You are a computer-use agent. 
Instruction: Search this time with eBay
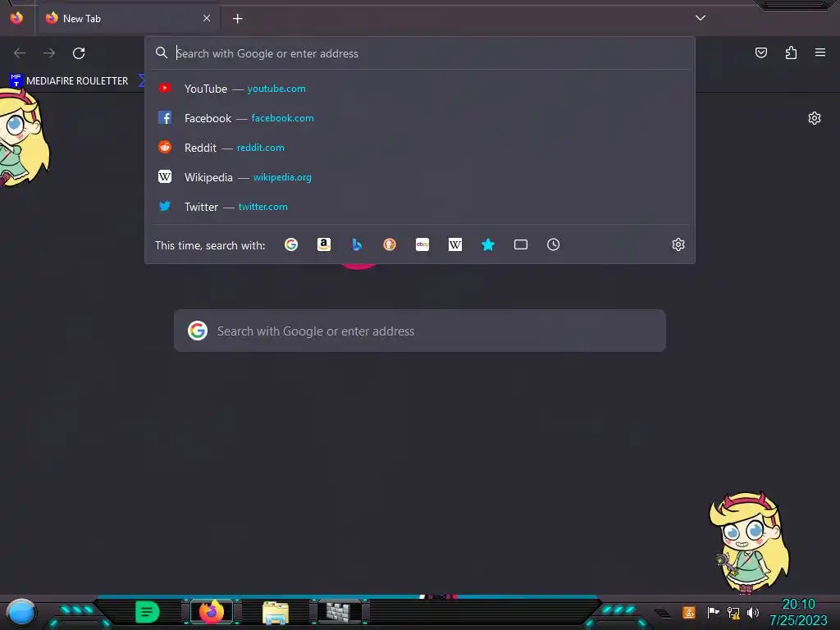tap(422, 244)
